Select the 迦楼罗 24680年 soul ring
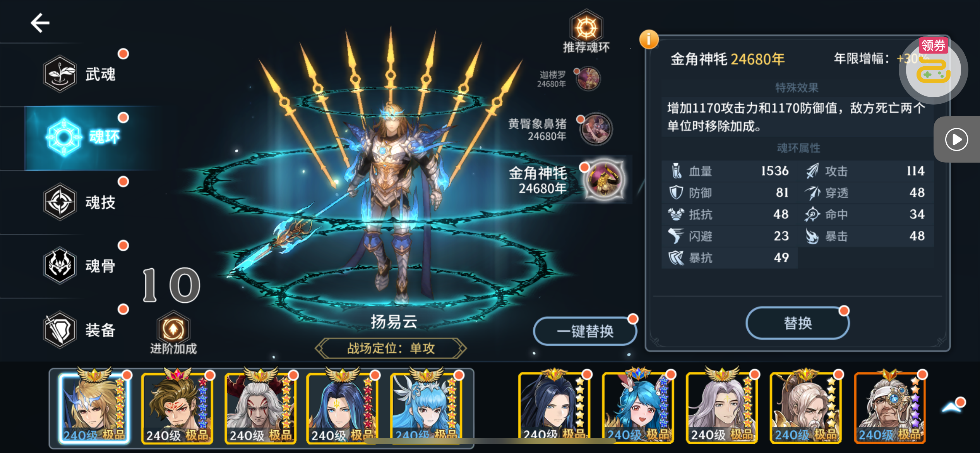Viewport: 980px width, 453px height. click(x=588, y=79)
